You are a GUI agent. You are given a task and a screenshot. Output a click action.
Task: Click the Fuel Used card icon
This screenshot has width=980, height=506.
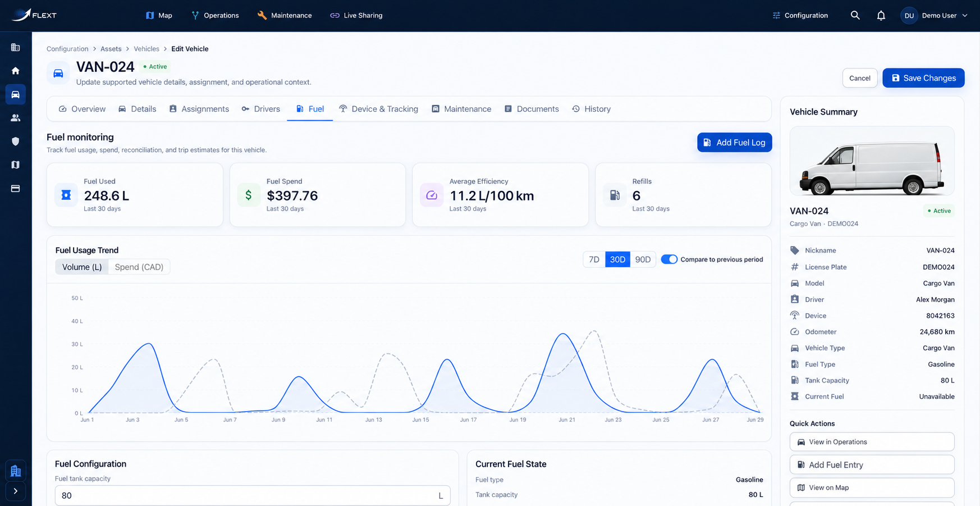(66, 195)
